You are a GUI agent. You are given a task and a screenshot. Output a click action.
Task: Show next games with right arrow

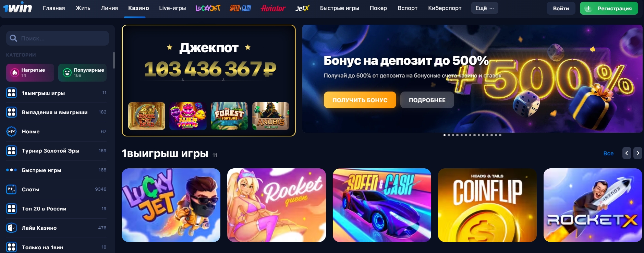click(638, 153)
